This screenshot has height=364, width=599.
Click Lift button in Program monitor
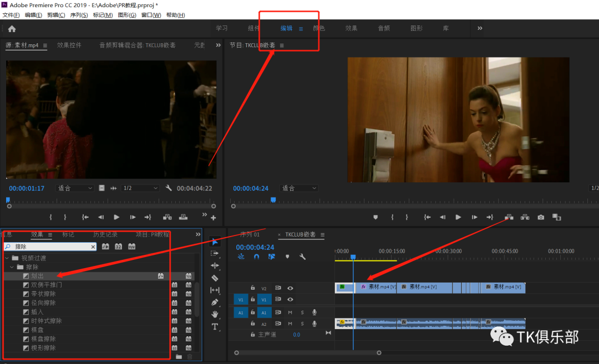click(x=509, y=217)
